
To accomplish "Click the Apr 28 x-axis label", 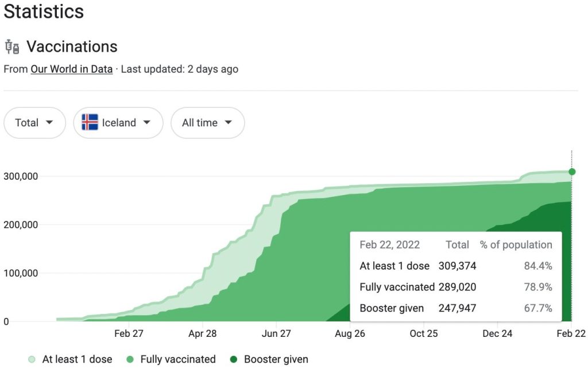I will click(202, 333).
